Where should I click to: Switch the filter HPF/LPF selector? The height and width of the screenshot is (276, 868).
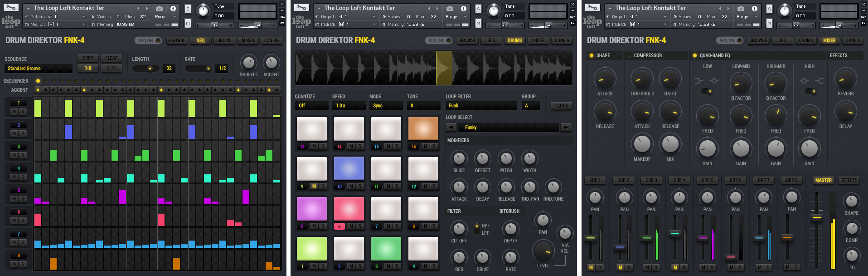click(476, 229)
